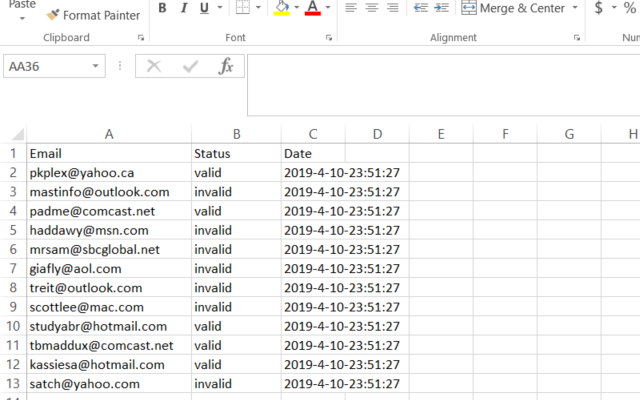Open Alignment group dialog launcher
640x400 pixels.
click(x=577, y=38)
